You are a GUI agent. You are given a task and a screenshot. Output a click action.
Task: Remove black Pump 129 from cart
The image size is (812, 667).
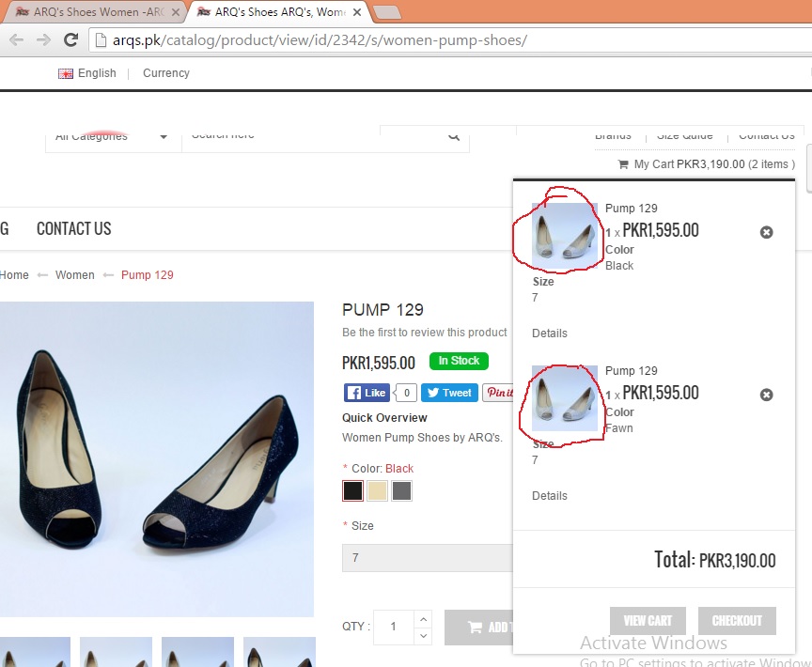tap(766, 232)
